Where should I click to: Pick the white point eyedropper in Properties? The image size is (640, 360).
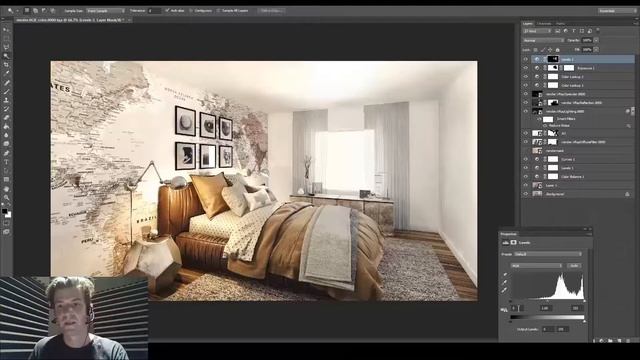505,290
